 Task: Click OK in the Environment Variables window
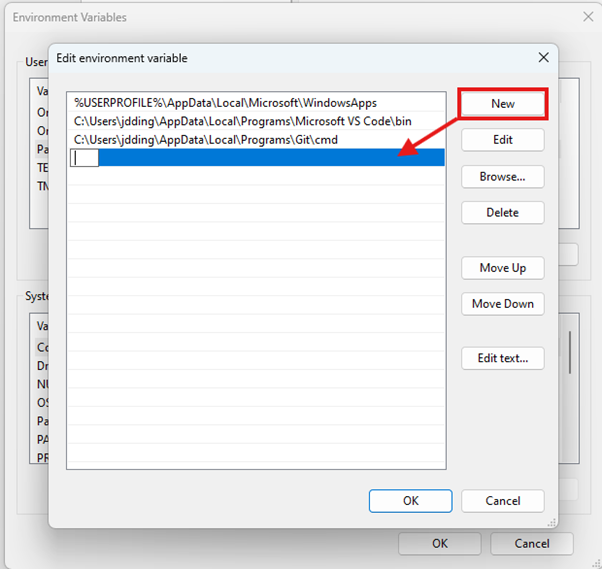[x=439, y=543]
